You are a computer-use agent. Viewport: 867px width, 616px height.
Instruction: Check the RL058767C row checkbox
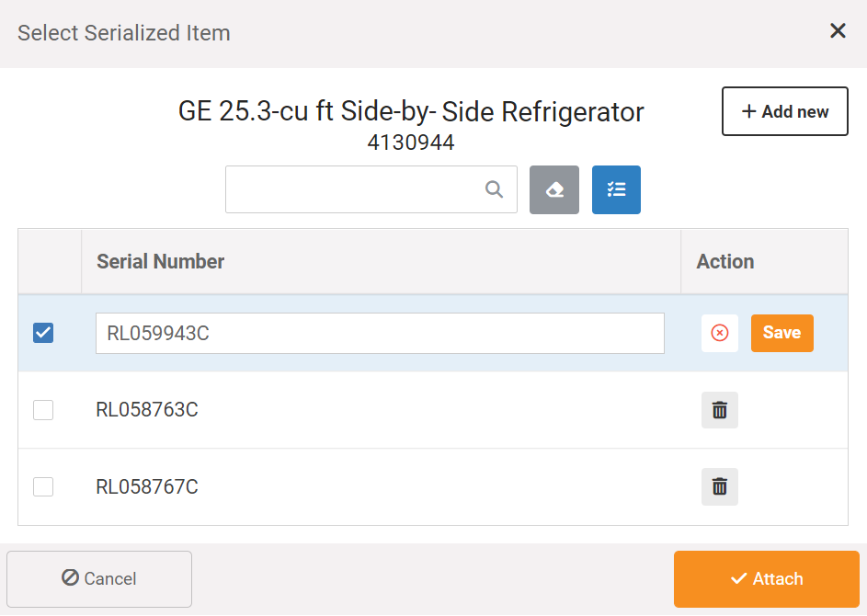click(x=43, y=486)
